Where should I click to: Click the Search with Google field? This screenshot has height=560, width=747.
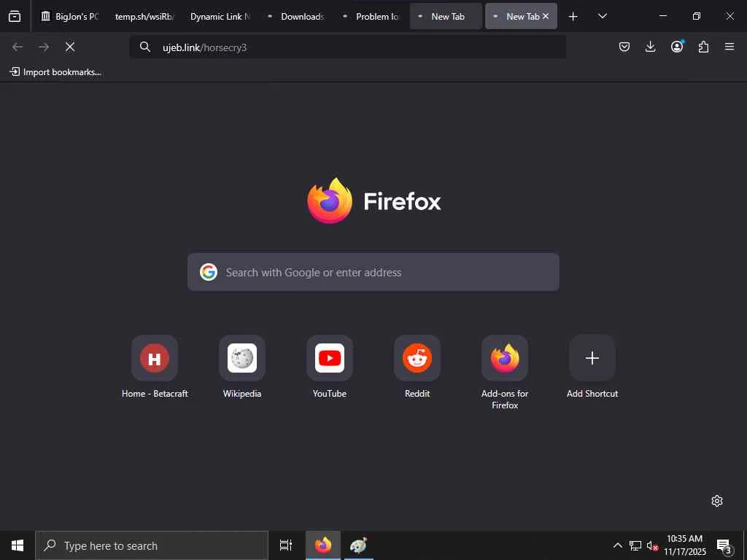pyautogui.click(x=373, y=272)
